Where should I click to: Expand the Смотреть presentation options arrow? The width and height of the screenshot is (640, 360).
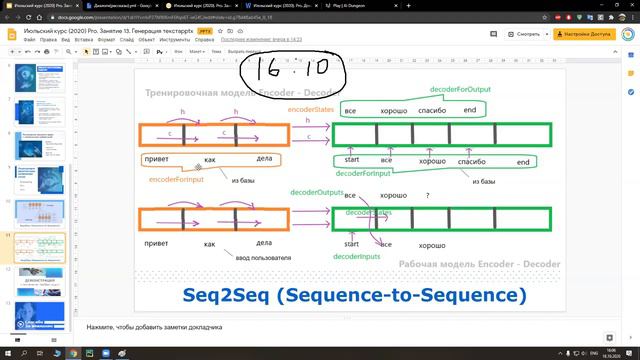coord(547,34)
